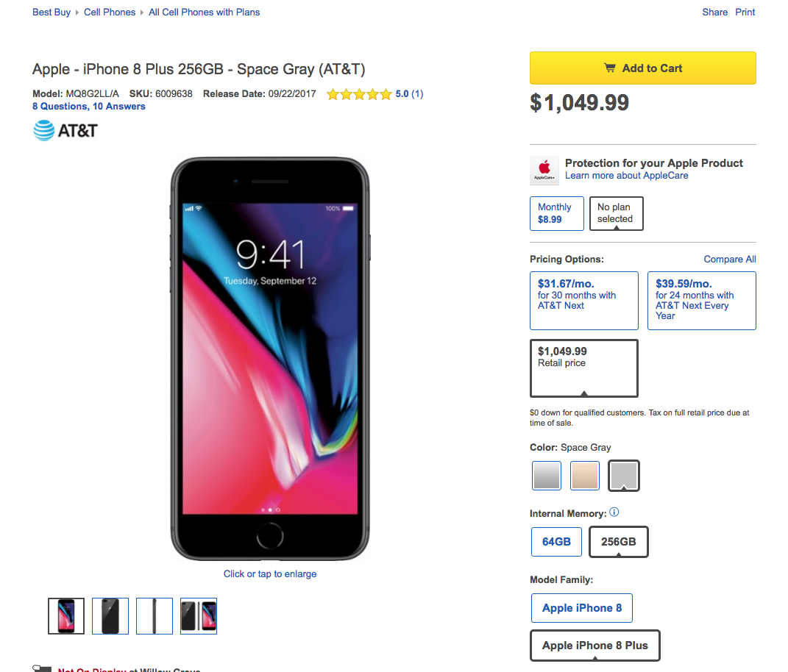This screenshot has width=788, height=672.
Task: Pick the Silver color swatch
Action: [546, 475]
